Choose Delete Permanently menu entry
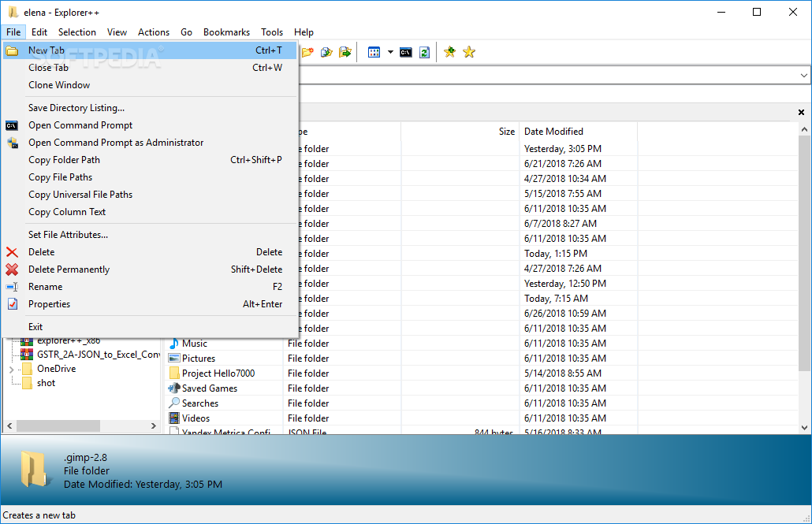This screenshot has width=812, height=524. [150, 269]
